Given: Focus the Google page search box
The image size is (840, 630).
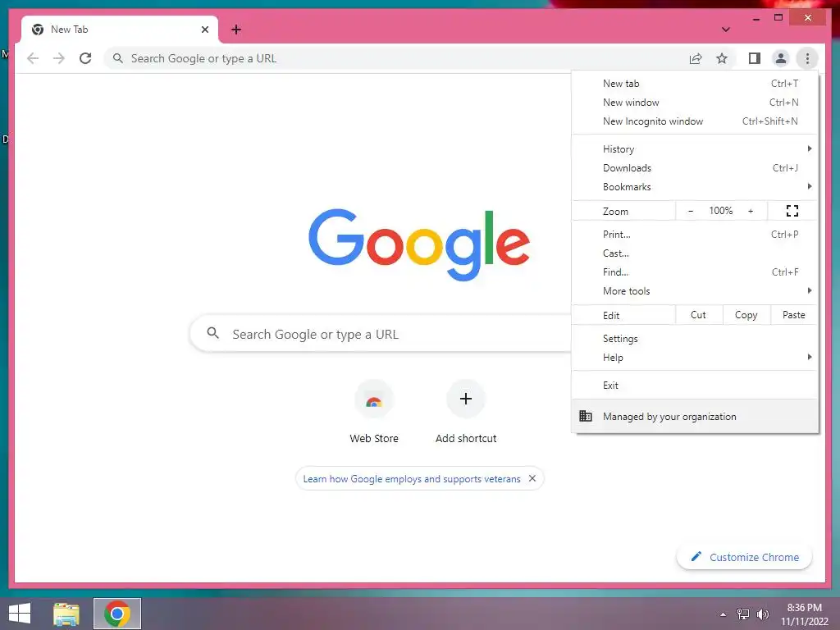Looking at the screenshot, I should (381, 334).
